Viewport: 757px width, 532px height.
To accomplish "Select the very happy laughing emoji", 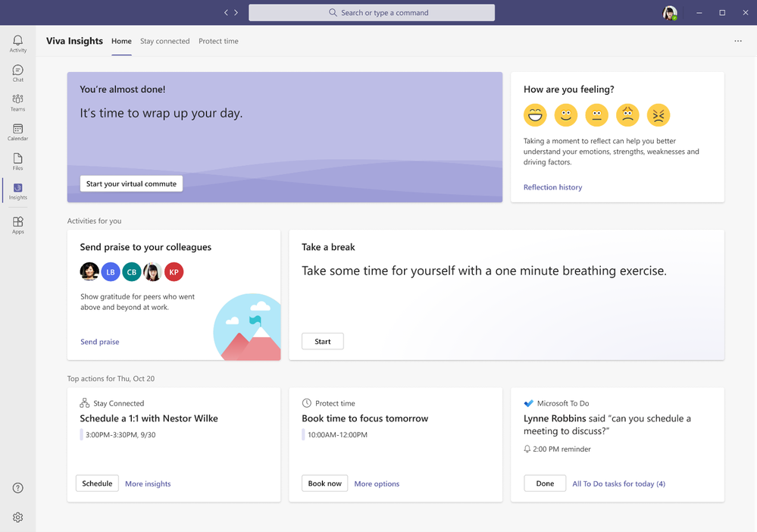I will [535, 115].
